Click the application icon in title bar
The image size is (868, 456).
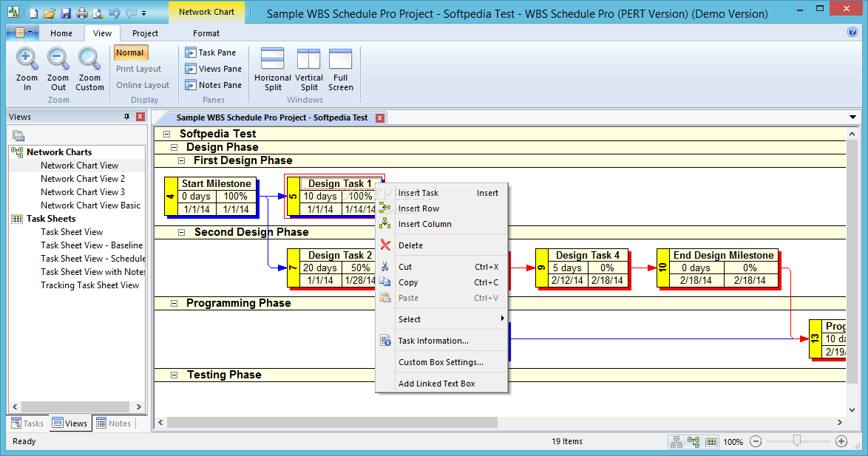click(x=13, y=12)
